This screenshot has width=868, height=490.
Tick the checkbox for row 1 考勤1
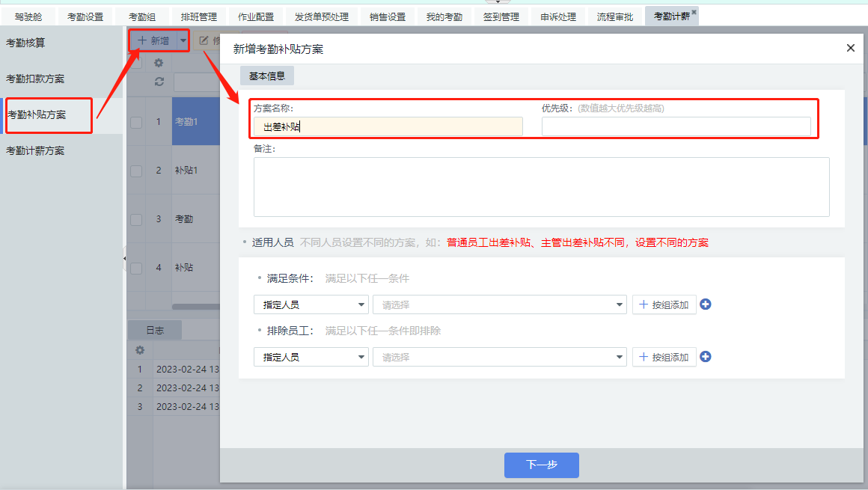coord(136,122)
